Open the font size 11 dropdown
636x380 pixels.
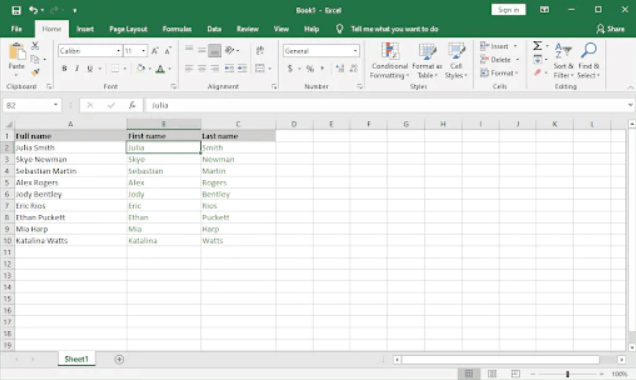coord(143,51)
